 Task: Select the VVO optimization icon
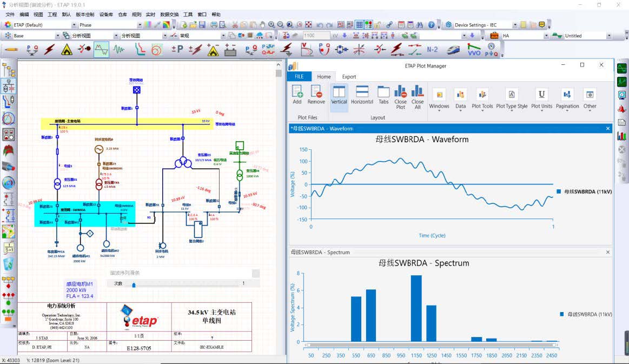tap(474, 49)
